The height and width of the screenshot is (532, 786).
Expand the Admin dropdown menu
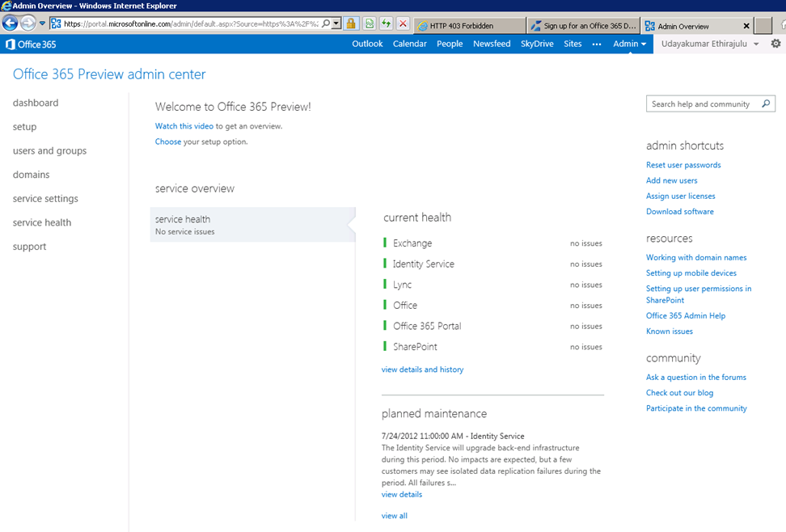pyautogui.click(x=630, y=44)
